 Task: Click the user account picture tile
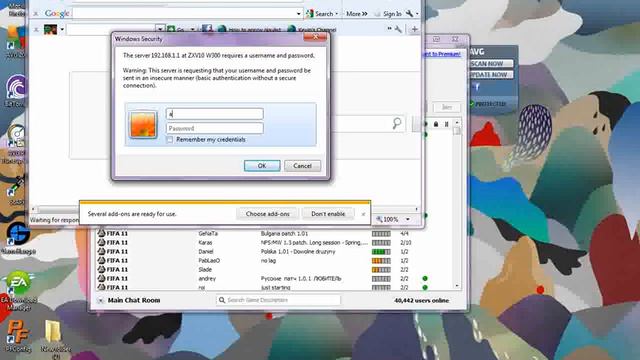point(143,124)
